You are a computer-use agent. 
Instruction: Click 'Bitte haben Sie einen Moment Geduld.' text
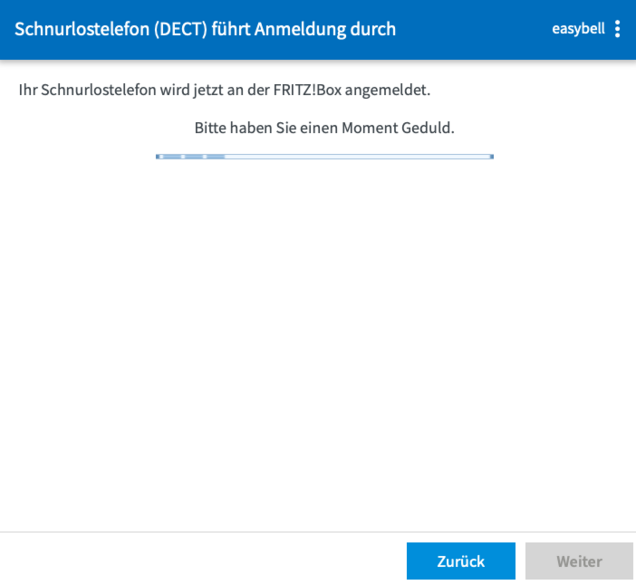click(324, 128)
